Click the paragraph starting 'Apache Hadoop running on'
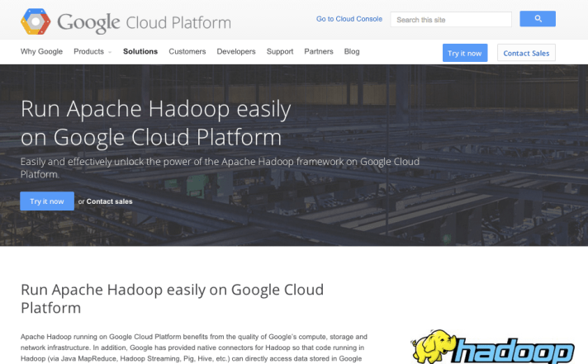588x364 pixels. click(194, 347)
